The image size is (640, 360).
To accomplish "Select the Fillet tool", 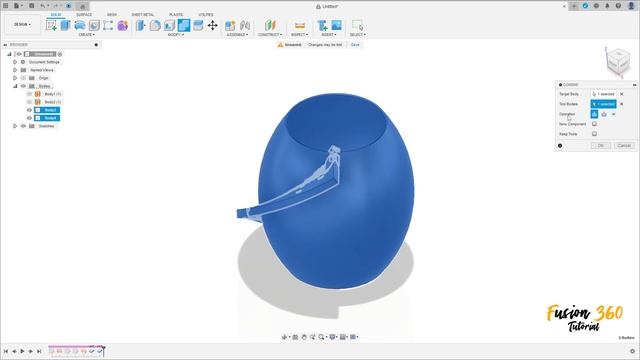I will [x=155, y=25].
